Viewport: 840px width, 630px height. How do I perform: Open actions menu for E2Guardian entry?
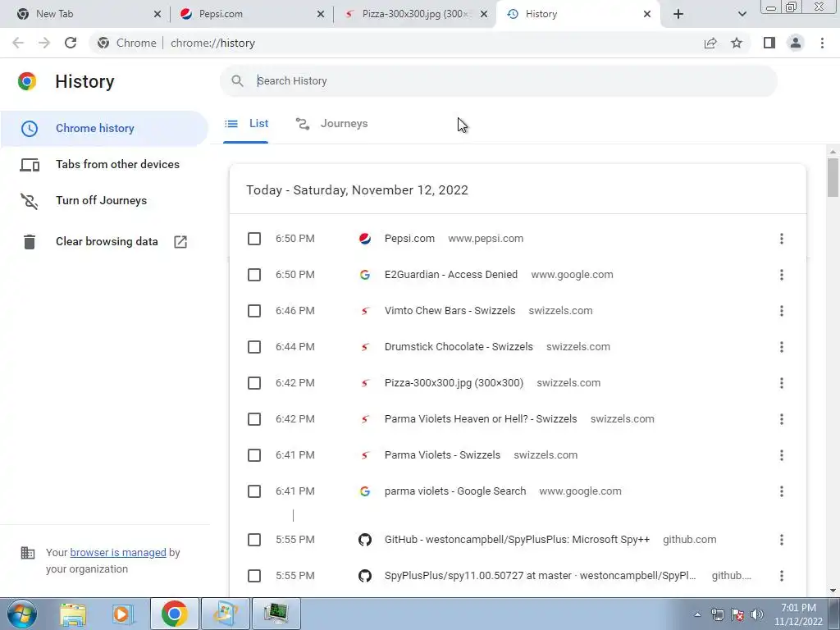click(782, 275)
